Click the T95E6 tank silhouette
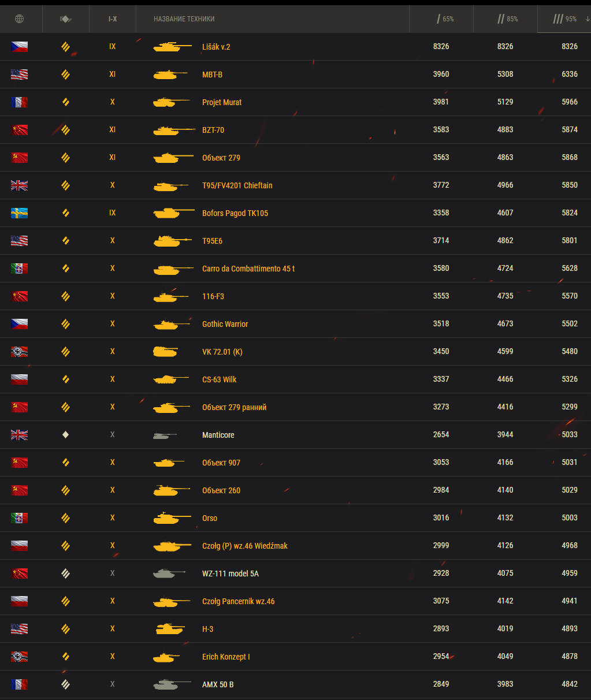This screenshot has height=700, width=591. tap(173, 241)
